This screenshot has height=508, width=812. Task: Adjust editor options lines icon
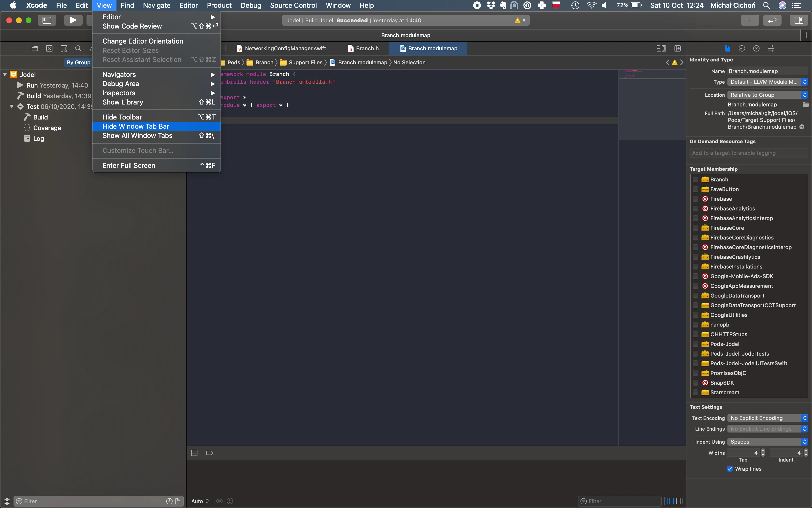click(x=661, y=48)
